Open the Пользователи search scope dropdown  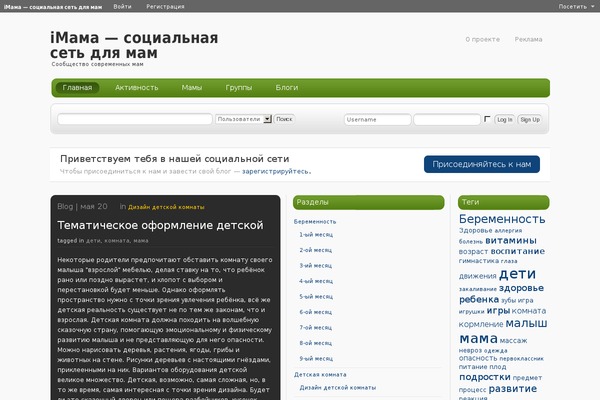point(243,119)
